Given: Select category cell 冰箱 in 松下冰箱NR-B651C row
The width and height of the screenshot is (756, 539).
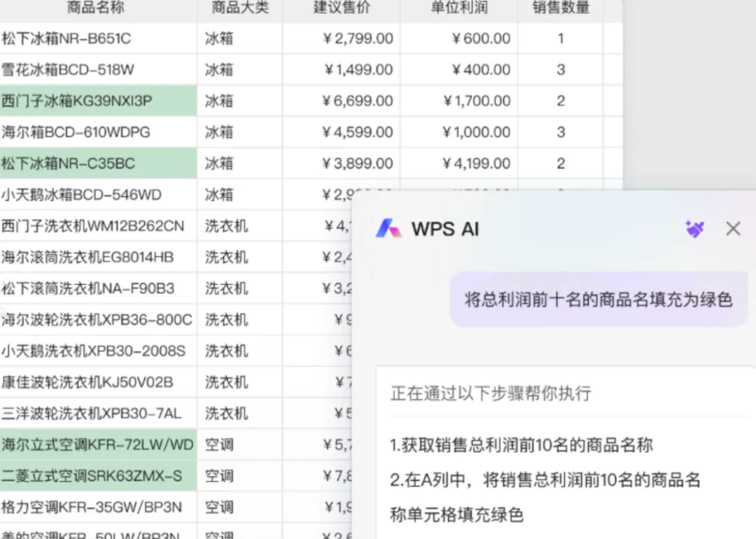Looking at the screenshot, I should click(239, 38).
